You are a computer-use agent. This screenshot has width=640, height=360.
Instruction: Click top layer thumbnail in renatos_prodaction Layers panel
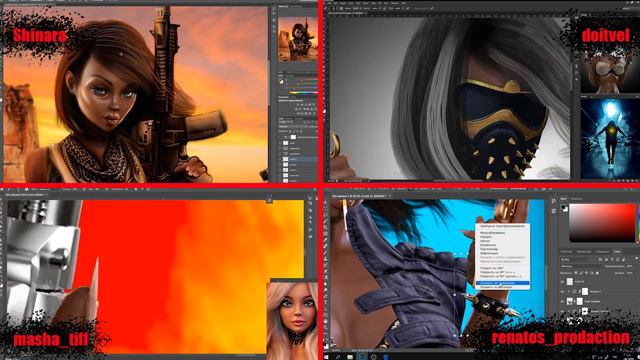click(x=570, y=282)
